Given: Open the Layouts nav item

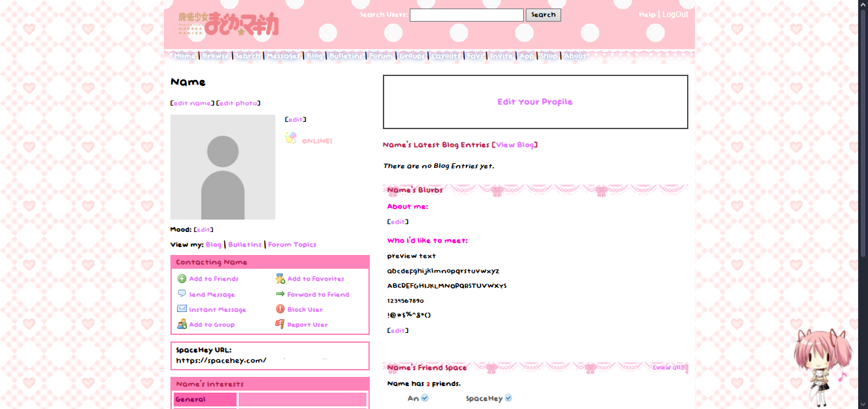Looking at the screenshot, I should (x=446, y=56).
